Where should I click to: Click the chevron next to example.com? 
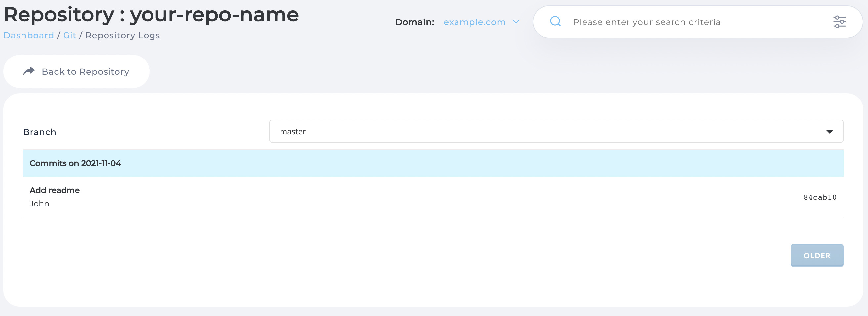(x=516, y=22)
